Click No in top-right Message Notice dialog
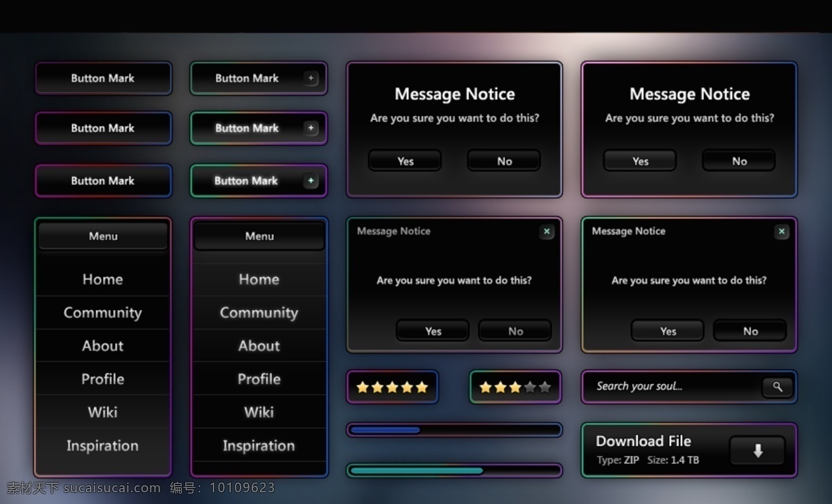This screenshot has width=832, height=504. click(x=739, y=161)
